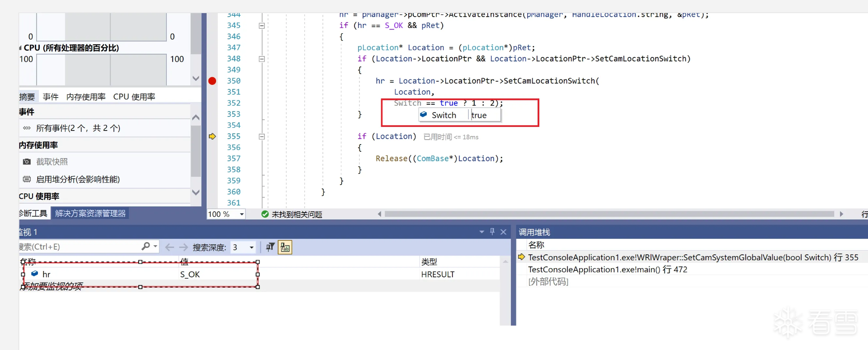The height and width of the screenshot is (350, 868).
Task: Click the watch search forward arrow
Action: coord(183,247)
